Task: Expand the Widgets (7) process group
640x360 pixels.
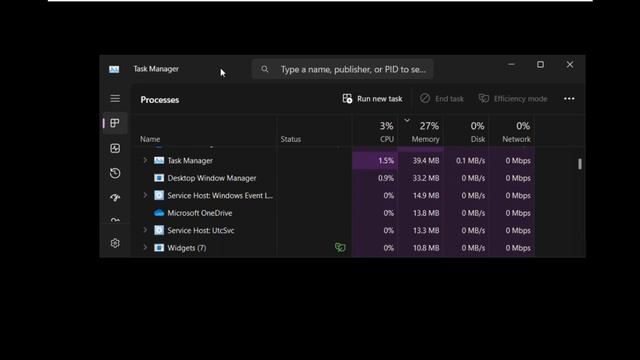Action: click(145, 248)
